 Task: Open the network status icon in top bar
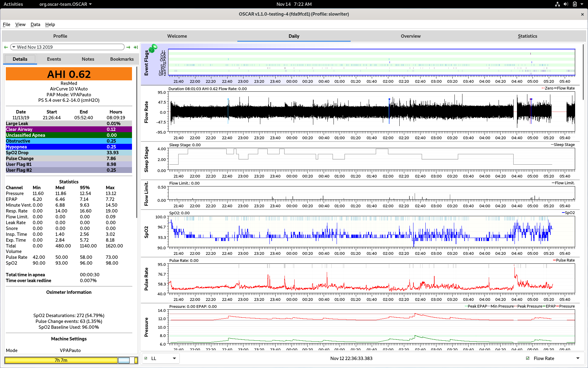coord(557,4)
